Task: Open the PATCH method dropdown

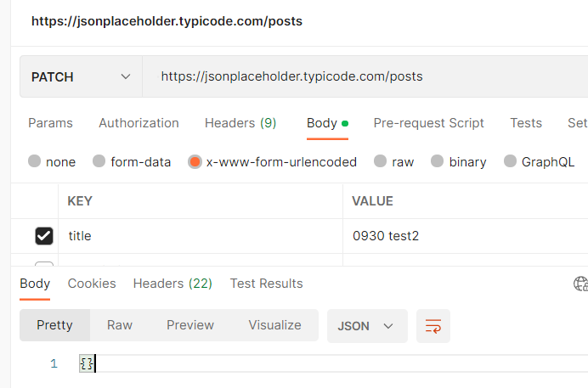Action: pos(81,76)
